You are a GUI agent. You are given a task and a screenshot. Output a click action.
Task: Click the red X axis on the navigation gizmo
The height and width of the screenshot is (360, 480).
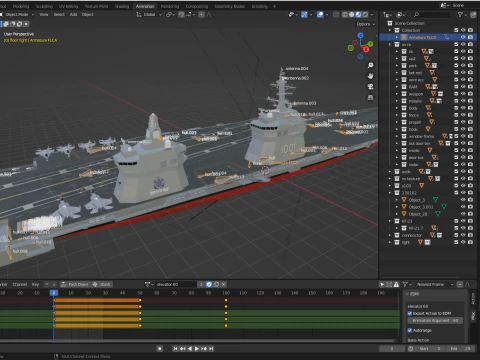(x=366, y=49)
